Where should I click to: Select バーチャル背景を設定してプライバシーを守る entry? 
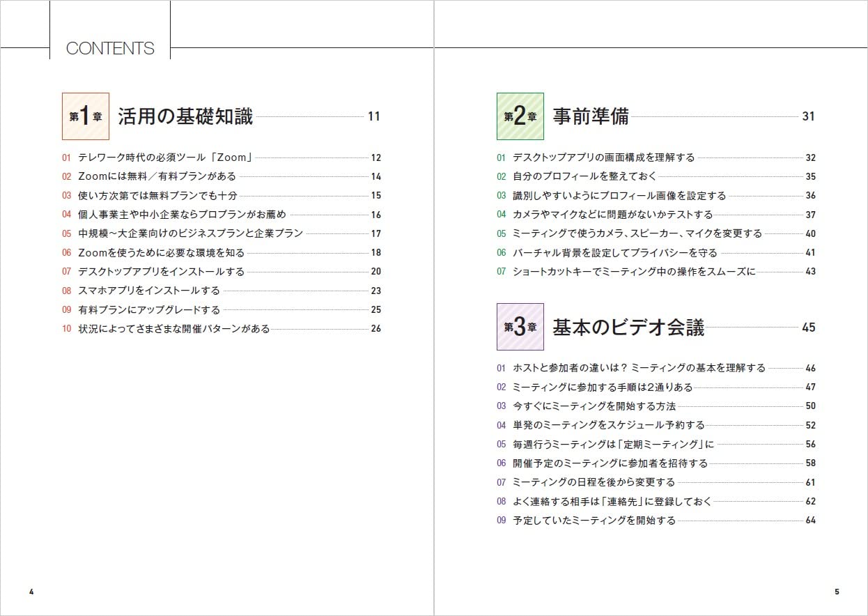tap(614, 252)
